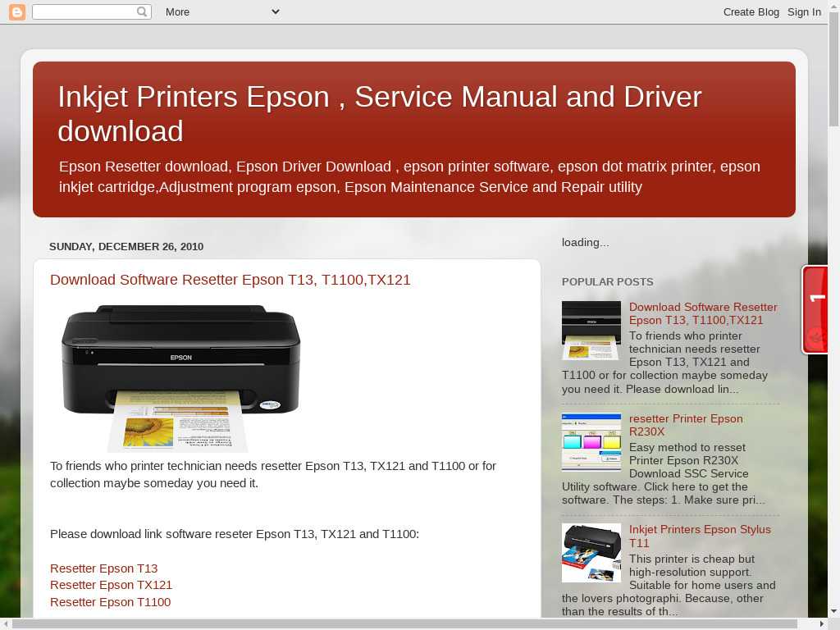Screen dimensions: 840x630
Task: Open popular post Download Software Resetter Epson T13
Action: (x=703, y=313)
